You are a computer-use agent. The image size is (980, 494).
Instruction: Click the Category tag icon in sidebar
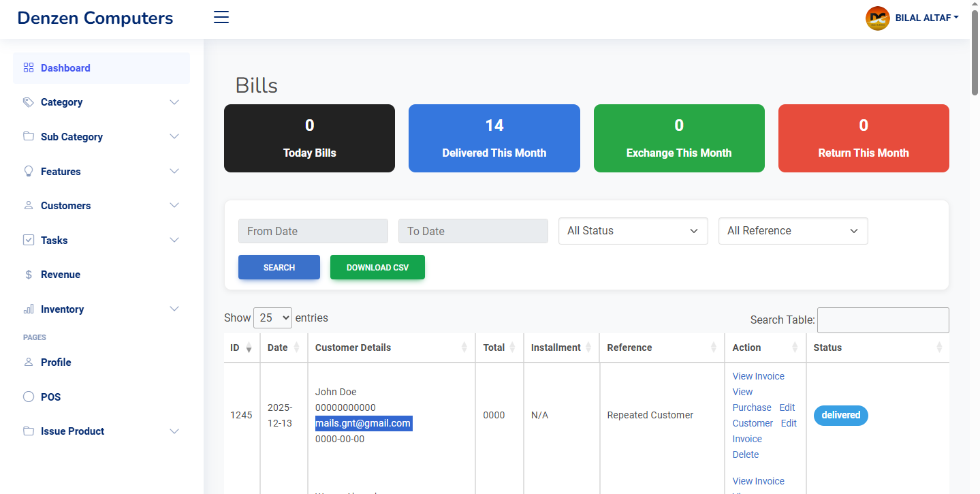[x=28, y=102]
